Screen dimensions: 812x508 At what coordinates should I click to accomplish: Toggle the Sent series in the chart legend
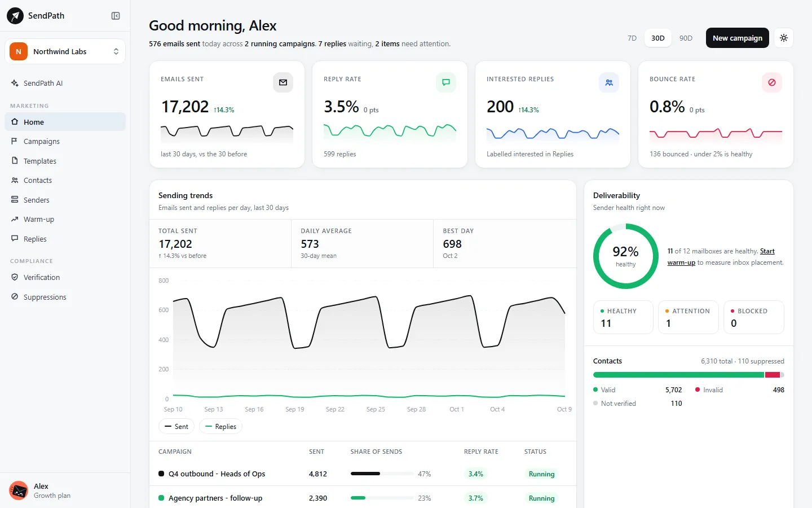176,427
